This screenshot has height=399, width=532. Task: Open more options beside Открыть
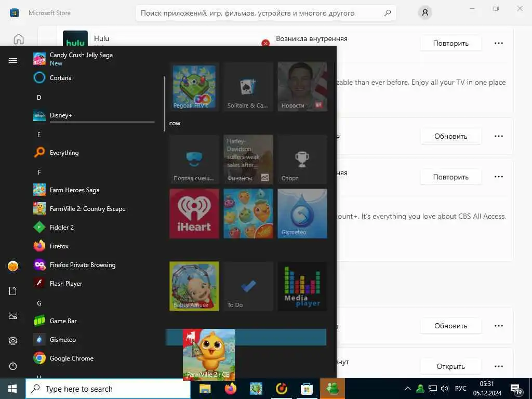tap(498, 366)
